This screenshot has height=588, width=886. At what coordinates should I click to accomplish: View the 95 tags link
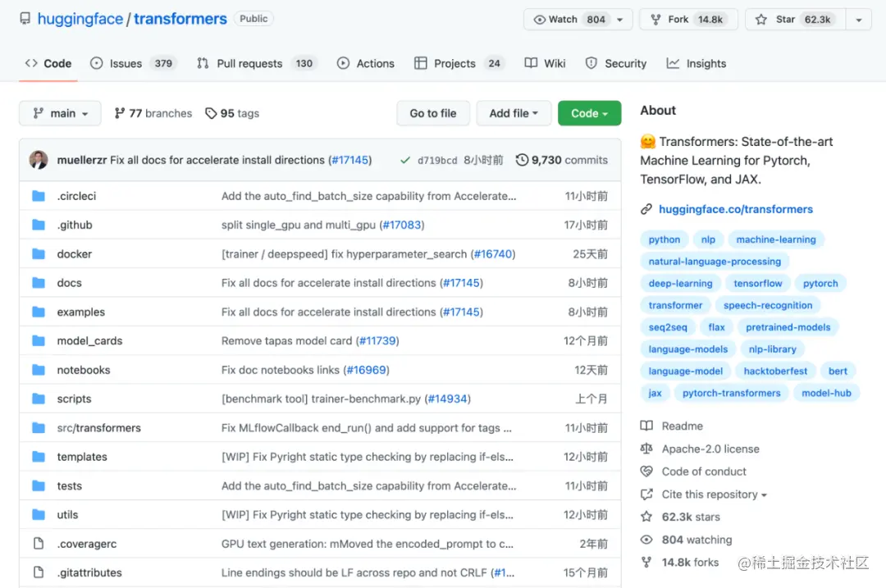pyautogui.click(x=232, y=113)
